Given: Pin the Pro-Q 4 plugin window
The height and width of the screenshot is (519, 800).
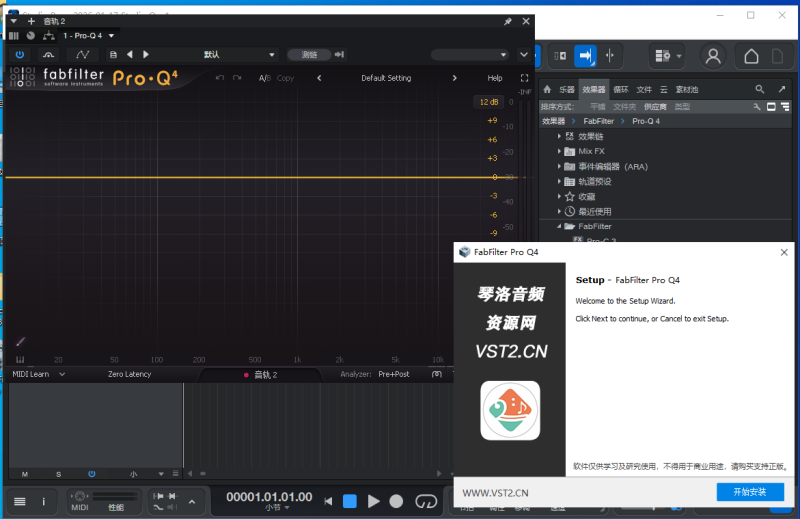Looking at the screenshot, I should pyautogui.click(x=508, y=21).
